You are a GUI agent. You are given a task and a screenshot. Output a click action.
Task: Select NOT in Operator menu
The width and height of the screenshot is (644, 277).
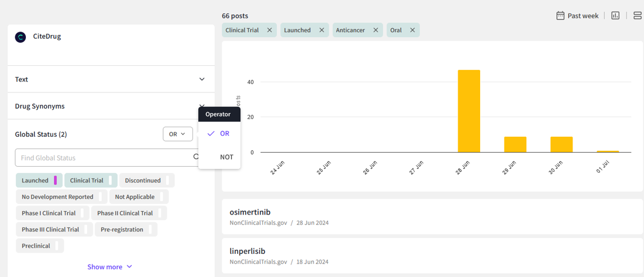226,157
